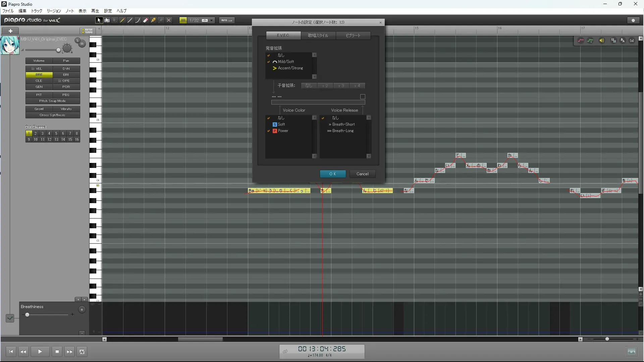The width and height of the screenshot is (644, 362).
Task: Select the pencil draw tool
Action: [122, 20]
